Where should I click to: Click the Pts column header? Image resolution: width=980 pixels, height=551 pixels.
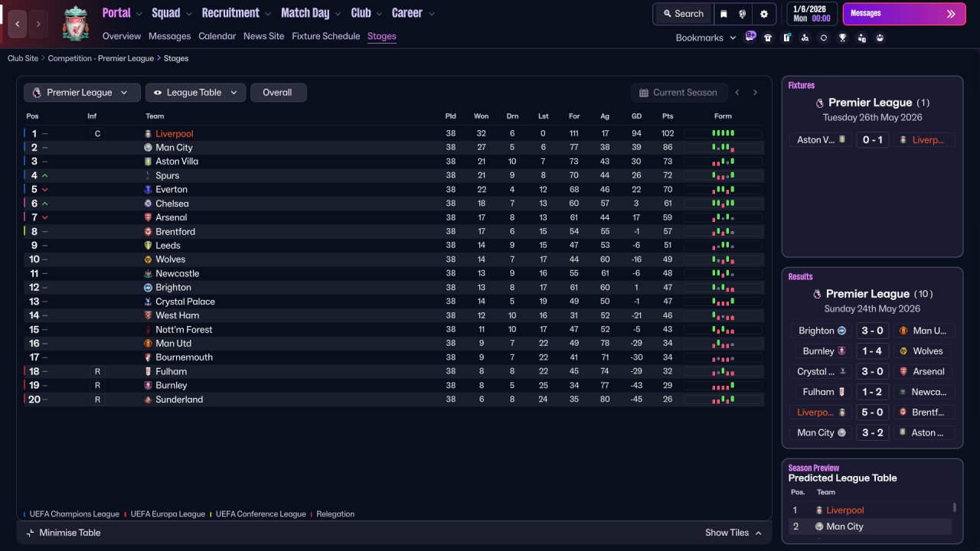coord(668,116)
